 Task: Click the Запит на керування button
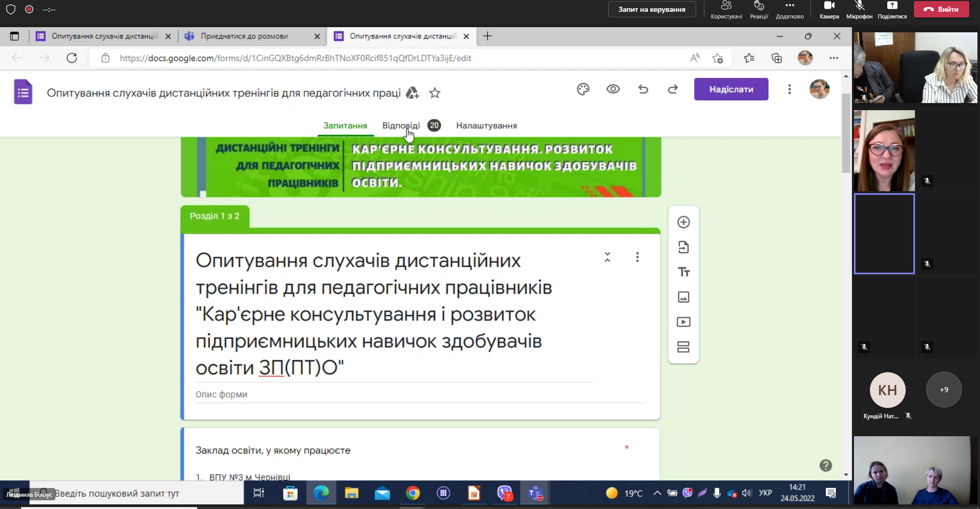coord(652,9)
